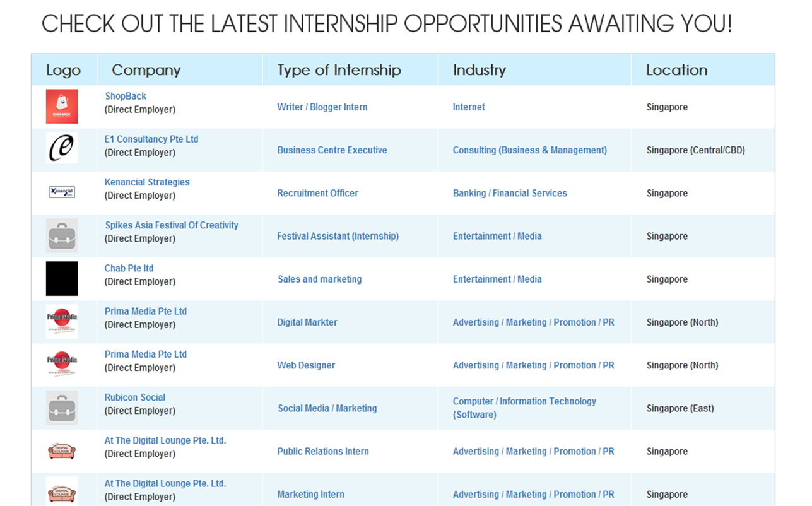Select Computer / Information Technology (Software) industry
The height and width of the screenshot is (506, 812).
pyautogui.click(x=524, y=408)
